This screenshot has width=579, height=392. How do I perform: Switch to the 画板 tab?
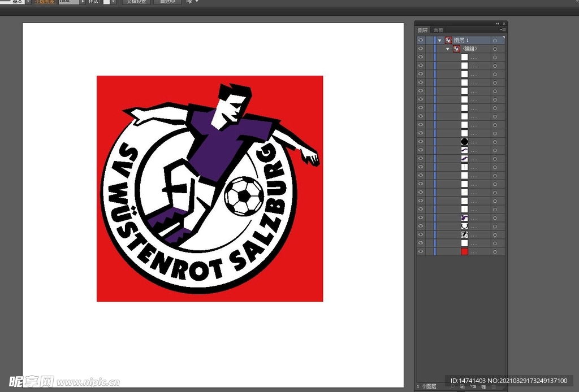[x=438, y=30]
